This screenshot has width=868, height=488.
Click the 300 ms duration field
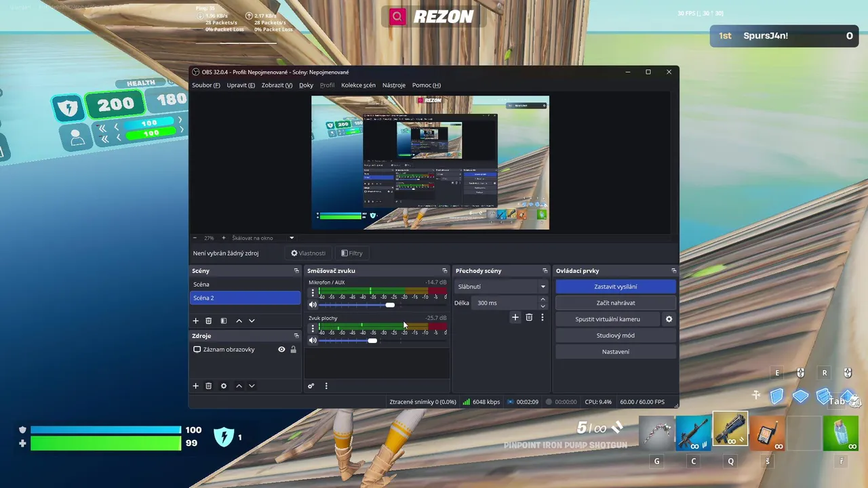(x=505, y=303)
